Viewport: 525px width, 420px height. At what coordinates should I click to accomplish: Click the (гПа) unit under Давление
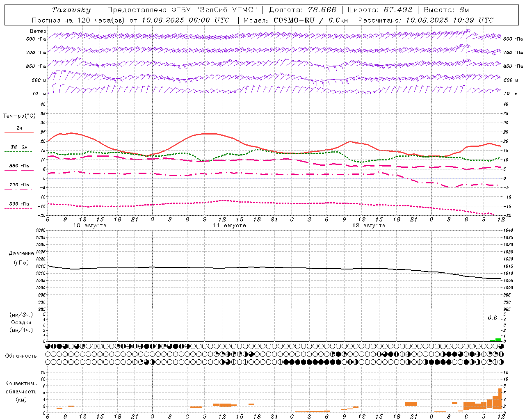coord(21,262)
